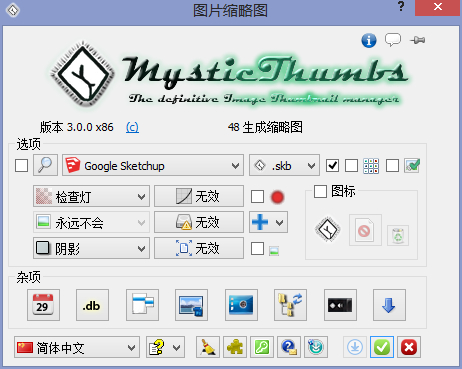Open the .skb extension dropdown
The width and height of the screenshot is (462, 369).
coord(284,165)
